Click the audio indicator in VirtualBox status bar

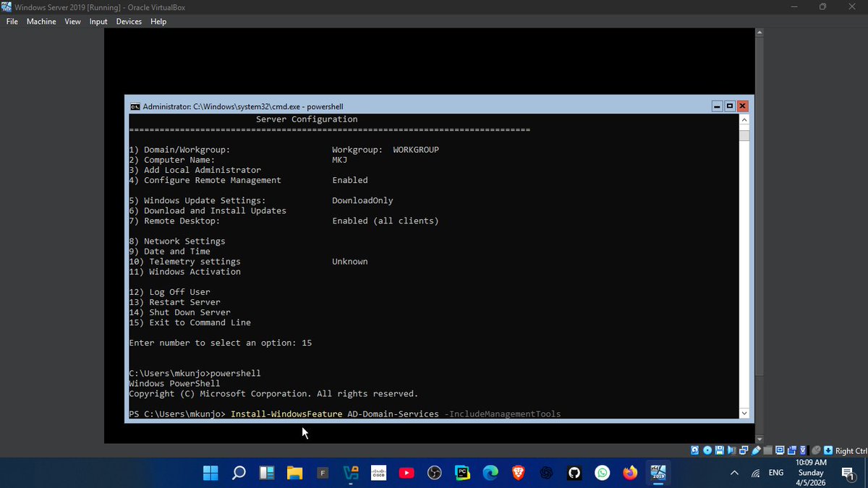pos(731,450)
